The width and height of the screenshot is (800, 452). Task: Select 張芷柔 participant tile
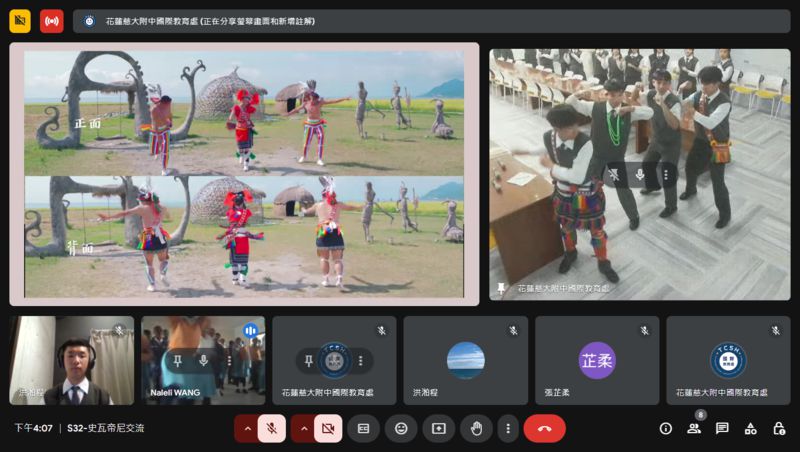pyautogui.click(x=596, y=360)
